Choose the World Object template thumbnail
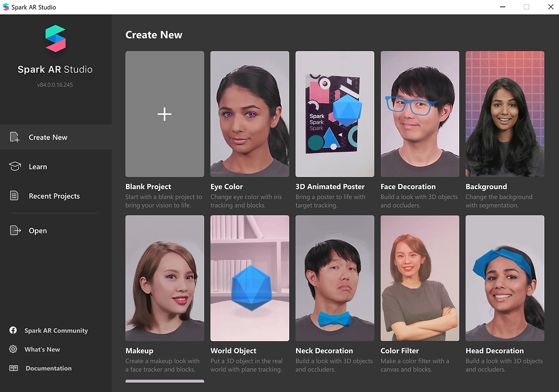 coord(250,278)
